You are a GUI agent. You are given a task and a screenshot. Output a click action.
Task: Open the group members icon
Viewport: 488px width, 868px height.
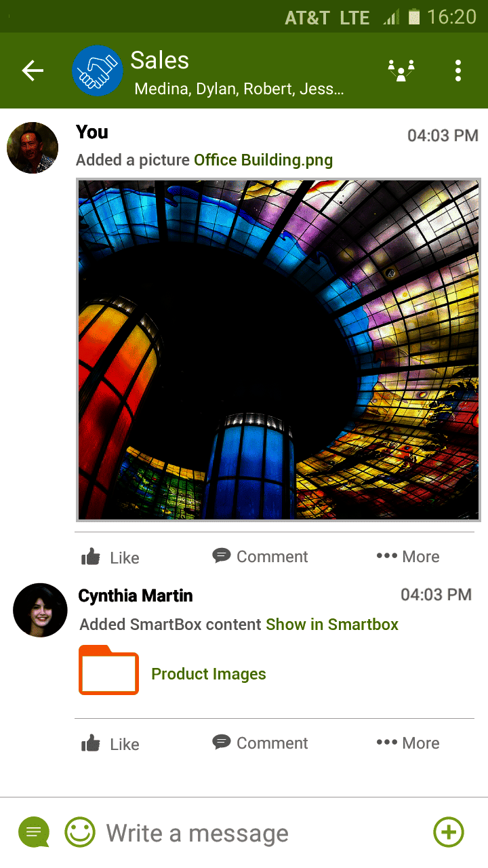click(401, 71)
